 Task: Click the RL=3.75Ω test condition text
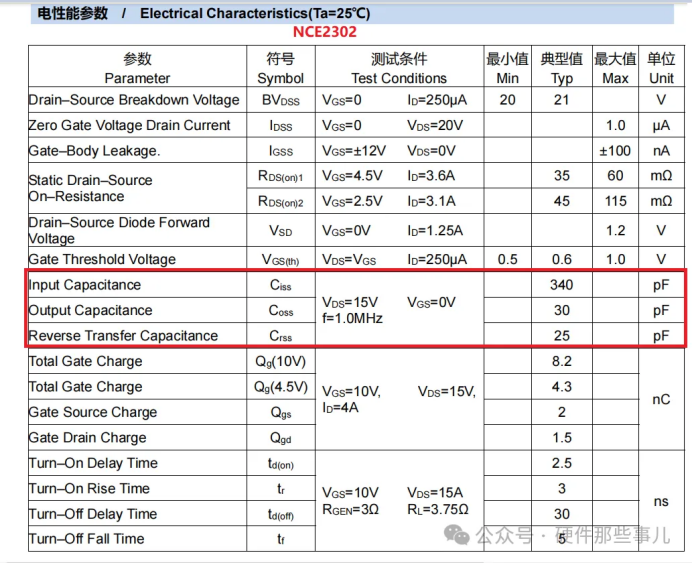[438, 510]
